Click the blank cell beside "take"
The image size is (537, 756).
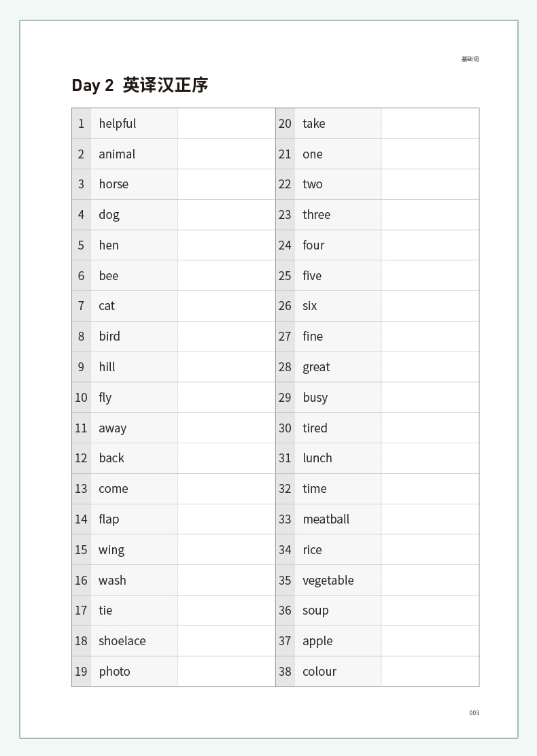(x=430, y=124)
